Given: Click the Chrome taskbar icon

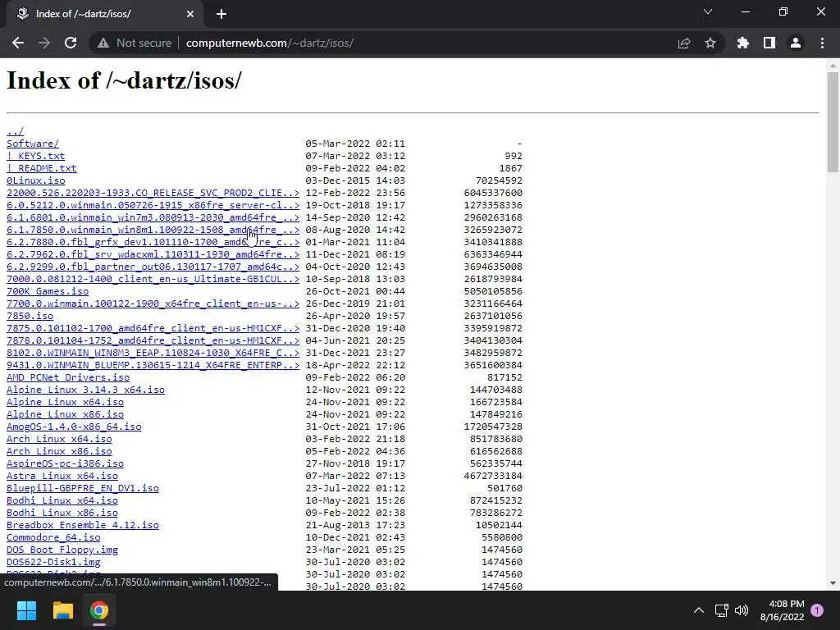Looking at the screenshot, I should [x=99, y=610].
